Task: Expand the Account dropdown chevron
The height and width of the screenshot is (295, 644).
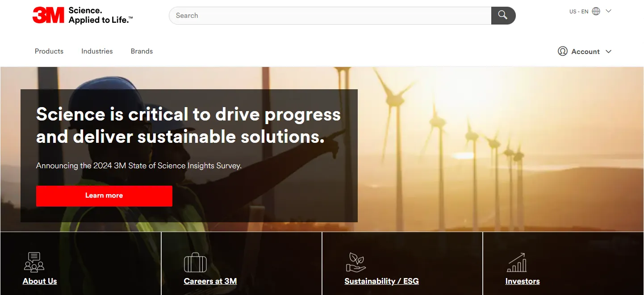Action: click(x=608, y=52)
